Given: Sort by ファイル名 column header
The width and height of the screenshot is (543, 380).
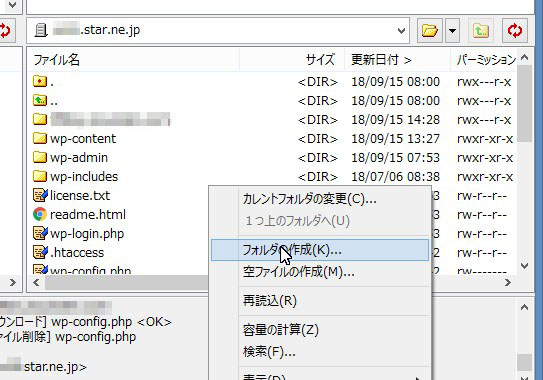Looking at the screenshot, I should [133, 60].
